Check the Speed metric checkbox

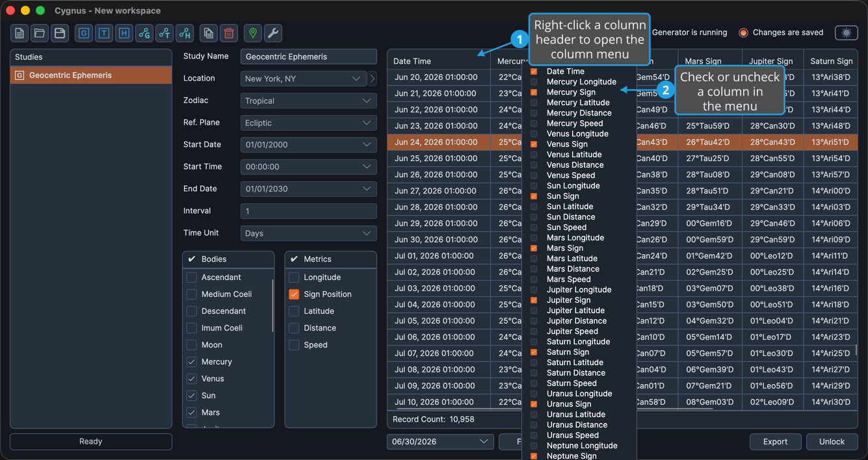coord(294,345)
